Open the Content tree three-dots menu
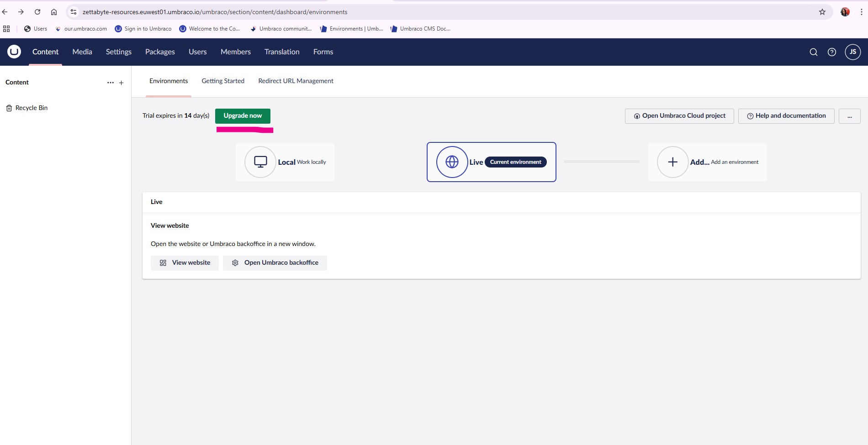Screen dimensions: 868x445 pyautogui.click(x=111, y=83)
